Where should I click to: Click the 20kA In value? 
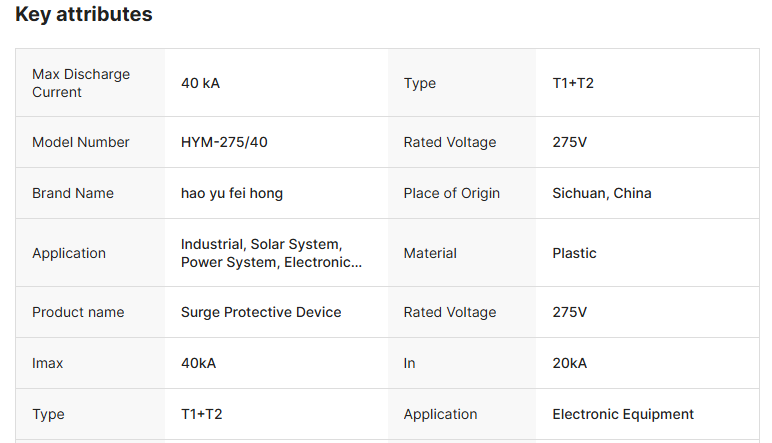[x=569, y=363]
